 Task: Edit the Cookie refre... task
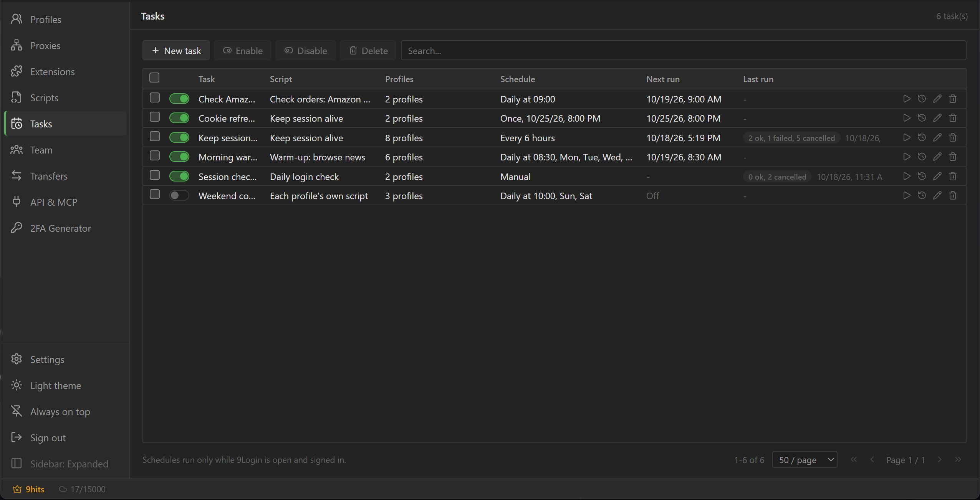937,118
